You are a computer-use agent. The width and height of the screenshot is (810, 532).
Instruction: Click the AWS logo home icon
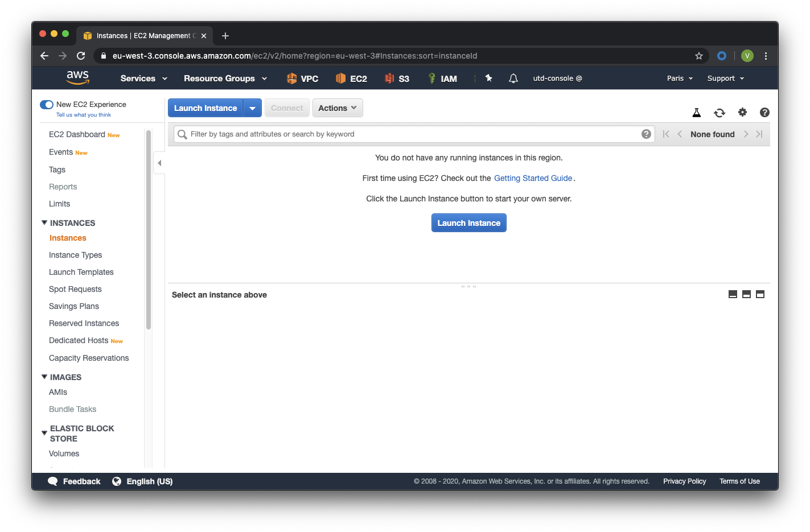click(x=77, y=78)
